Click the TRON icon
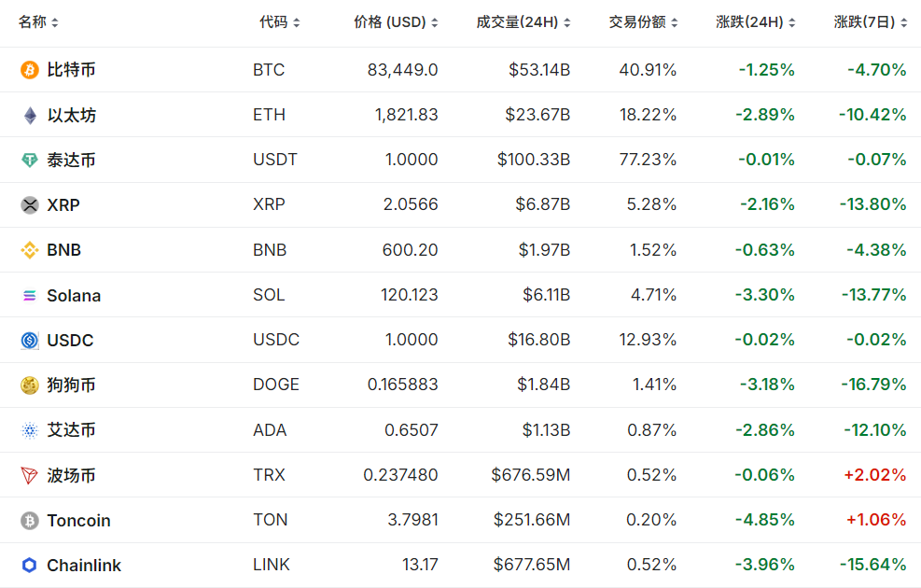Viewport: 921px width, 588px height. coord(30,475)
